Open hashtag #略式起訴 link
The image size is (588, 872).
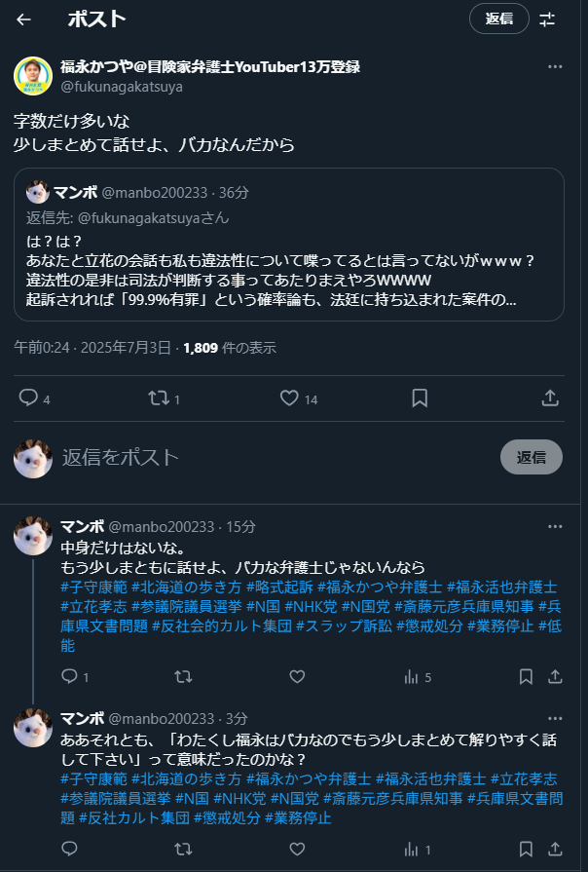pos(279,587)
